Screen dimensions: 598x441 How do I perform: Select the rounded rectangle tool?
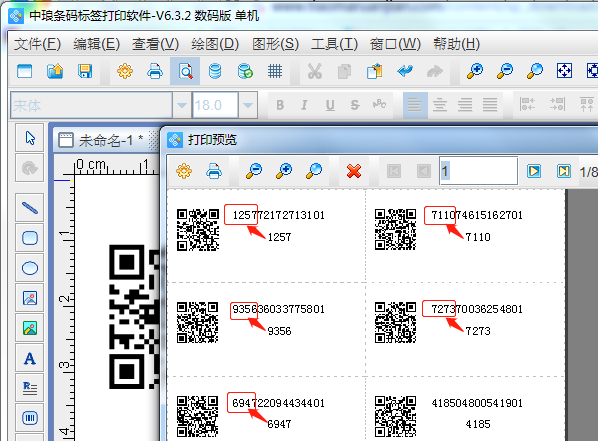[30, 238]
